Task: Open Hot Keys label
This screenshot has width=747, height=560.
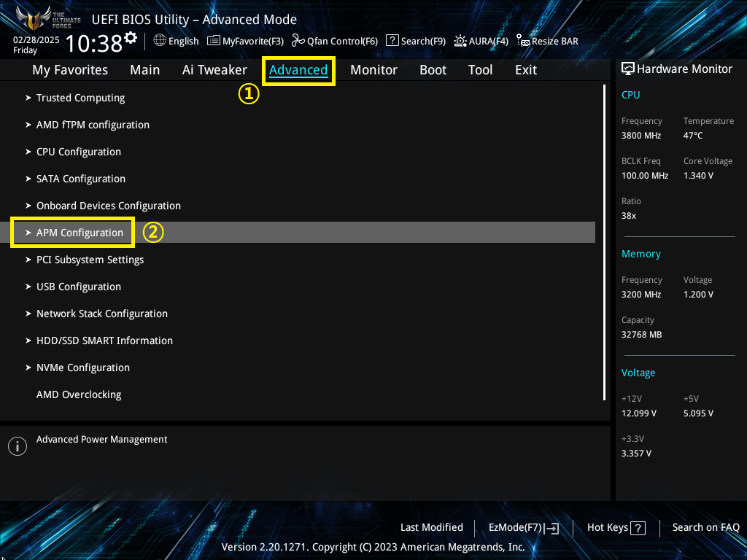Action: point(608,528)
